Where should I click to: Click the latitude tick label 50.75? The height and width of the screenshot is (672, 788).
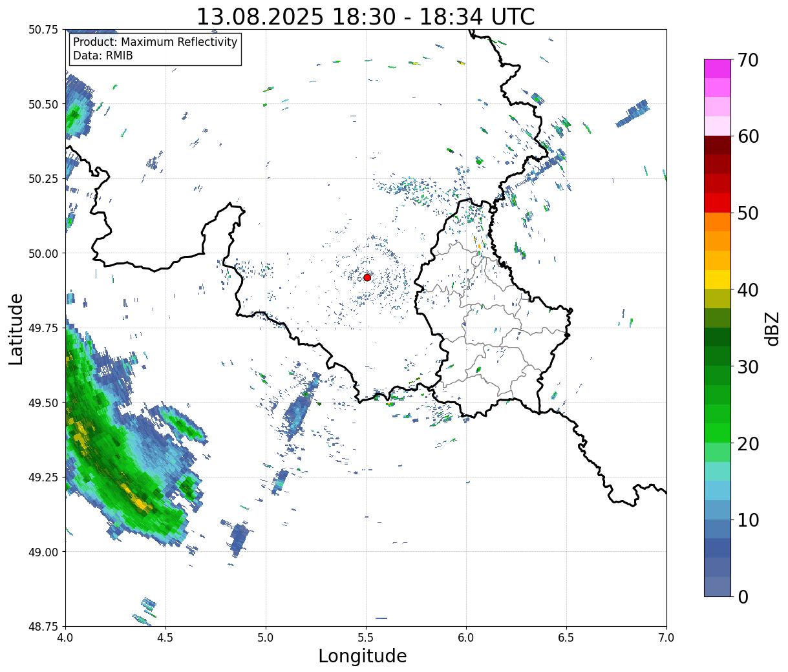coord(43,30)
